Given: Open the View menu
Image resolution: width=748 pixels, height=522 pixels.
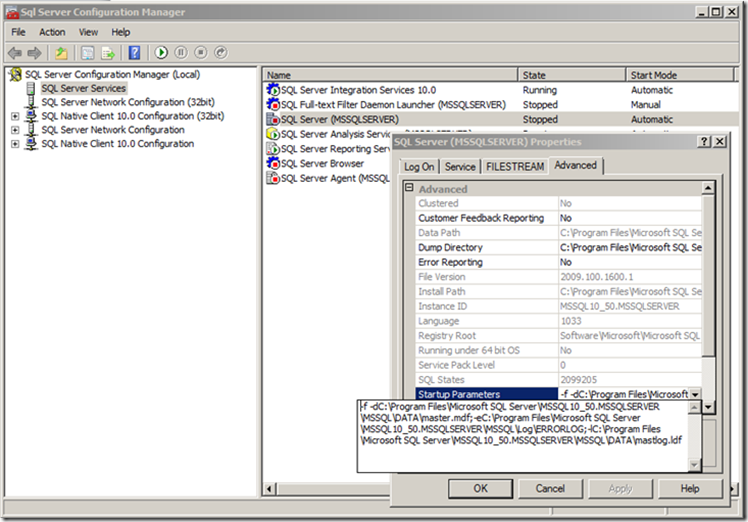Looking at the screenshot, I should tap(88, 32).
